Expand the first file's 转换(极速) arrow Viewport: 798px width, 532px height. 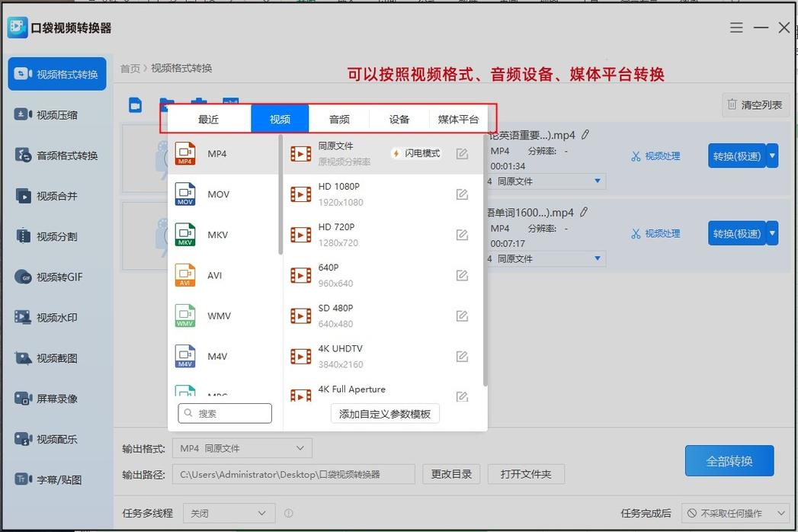pos(773,155)
